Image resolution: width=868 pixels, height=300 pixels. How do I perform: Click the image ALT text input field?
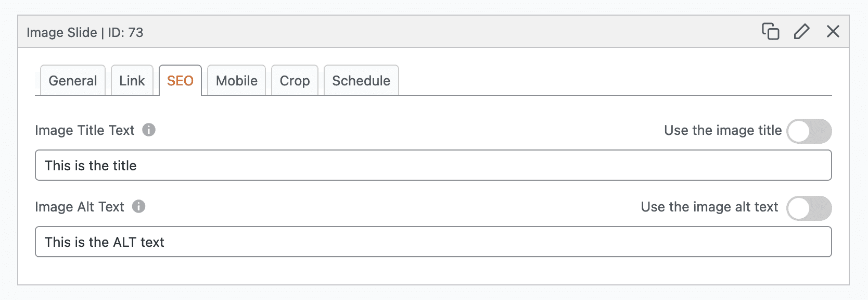click(x=433, y=242)
